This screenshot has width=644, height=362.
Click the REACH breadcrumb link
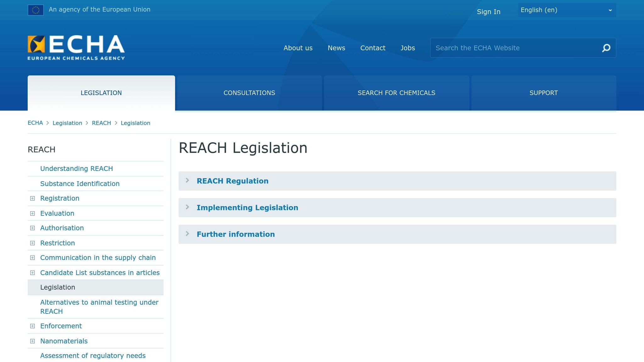pyautogui.click(x=101, y=123)
